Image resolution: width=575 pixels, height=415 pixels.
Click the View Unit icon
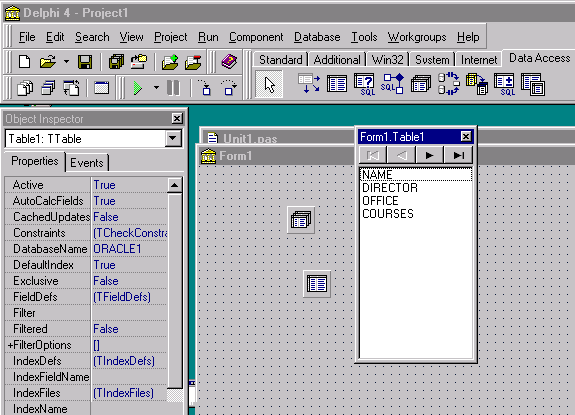click(x=25, y=88)
